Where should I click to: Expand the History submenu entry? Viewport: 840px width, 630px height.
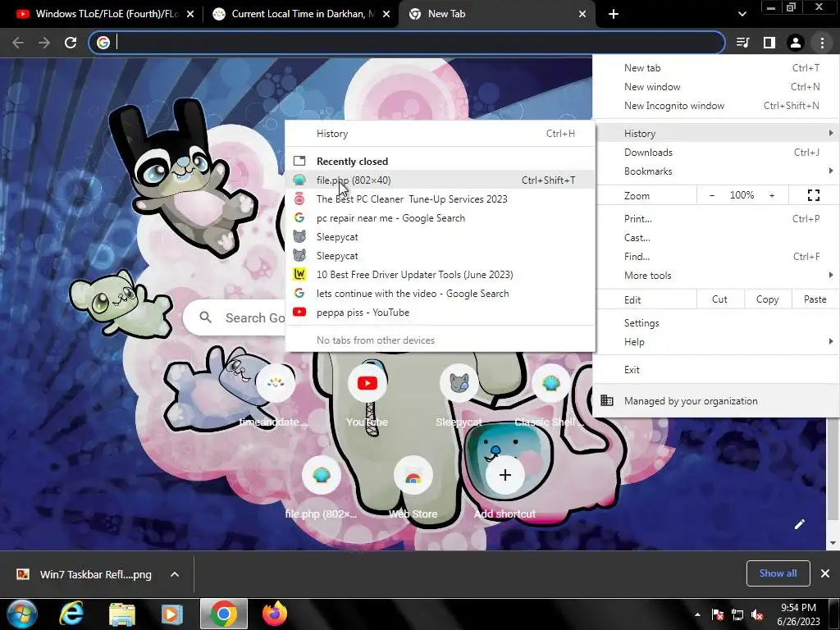coord(715,134)
